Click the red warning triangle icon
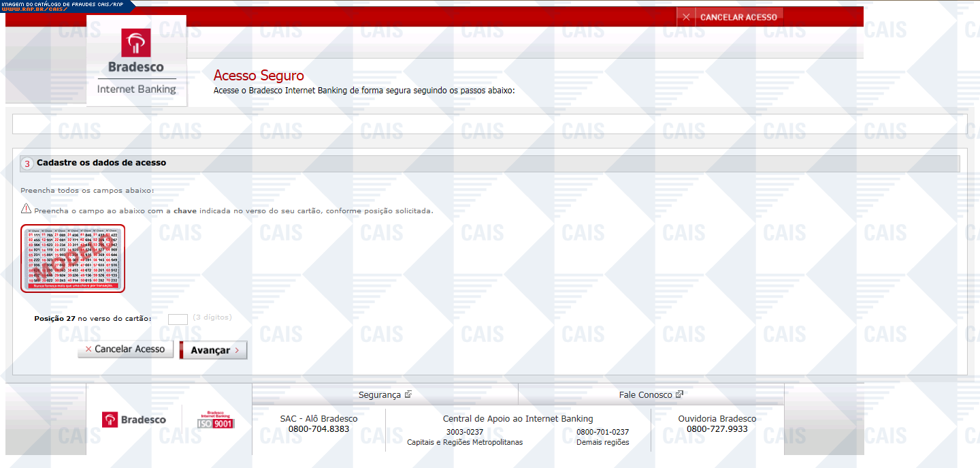 26,209
